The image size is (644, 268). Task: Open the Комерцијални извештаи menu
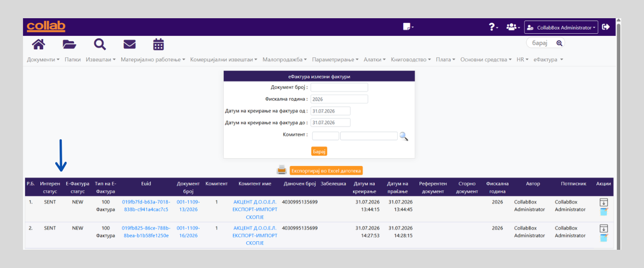click(224, 59)
